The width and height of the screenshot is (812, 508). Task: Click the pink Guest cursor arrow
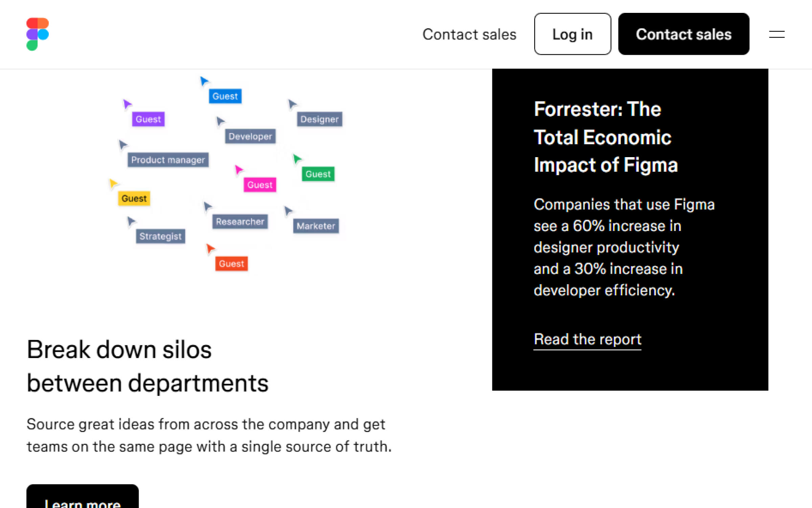click(x=239, y=169)
